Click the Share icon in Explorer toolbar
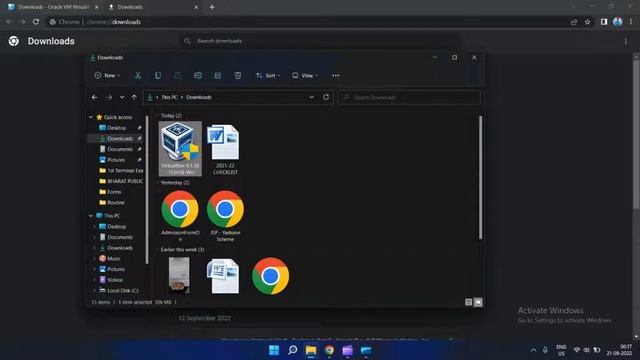This screenshot has width=640, height=360. [x=218, y=76]
